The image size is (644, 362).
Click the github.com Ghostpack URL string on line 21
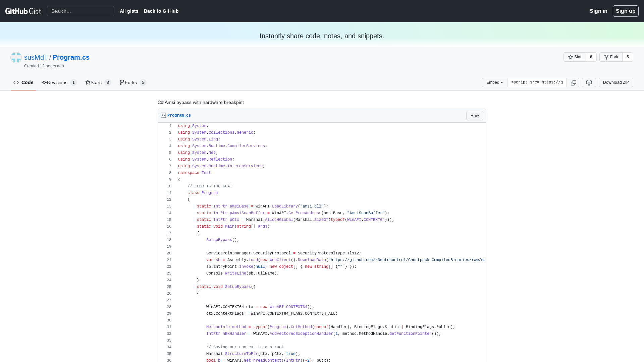pyautogui.click(x=407, y=260)
